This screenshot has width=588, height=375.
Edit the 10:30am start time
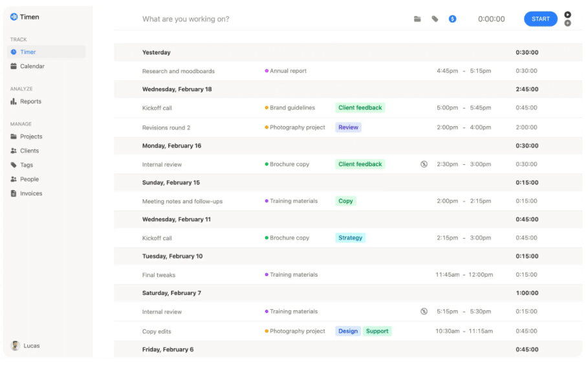coord(448,331)
